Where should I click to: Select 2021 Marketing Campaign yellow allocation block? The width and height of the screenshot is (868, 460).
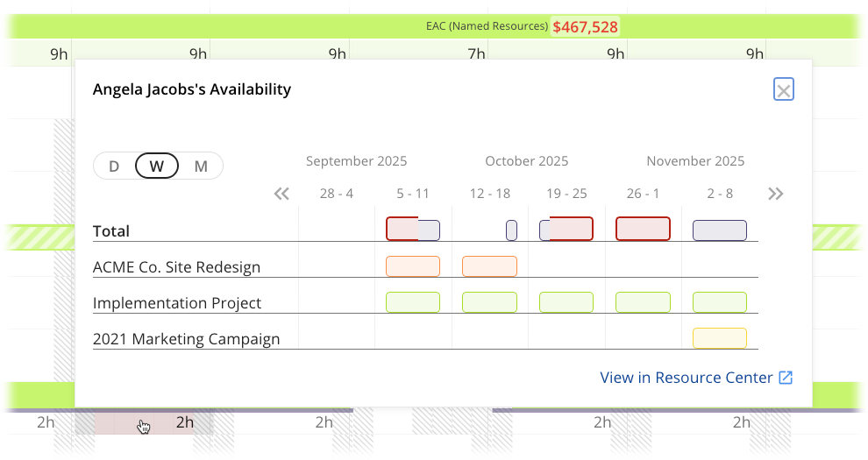(x=720, y=338)
